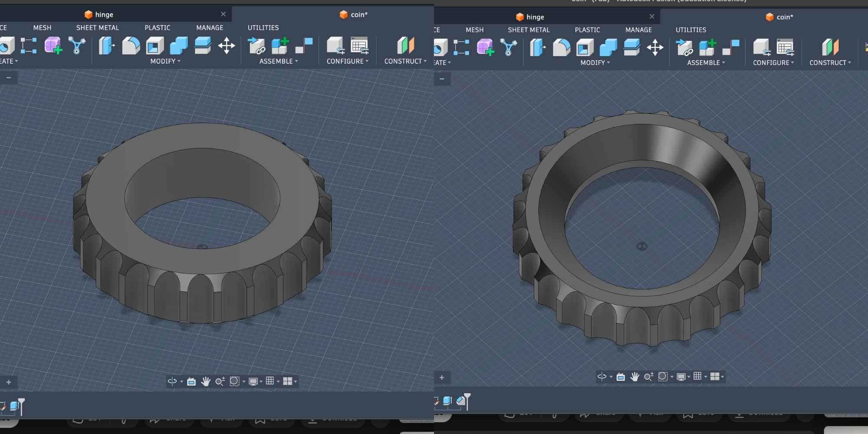Choose the Pan hand tool in left window
The width and height of the screenshot is (868, 434).
[206, 381]
